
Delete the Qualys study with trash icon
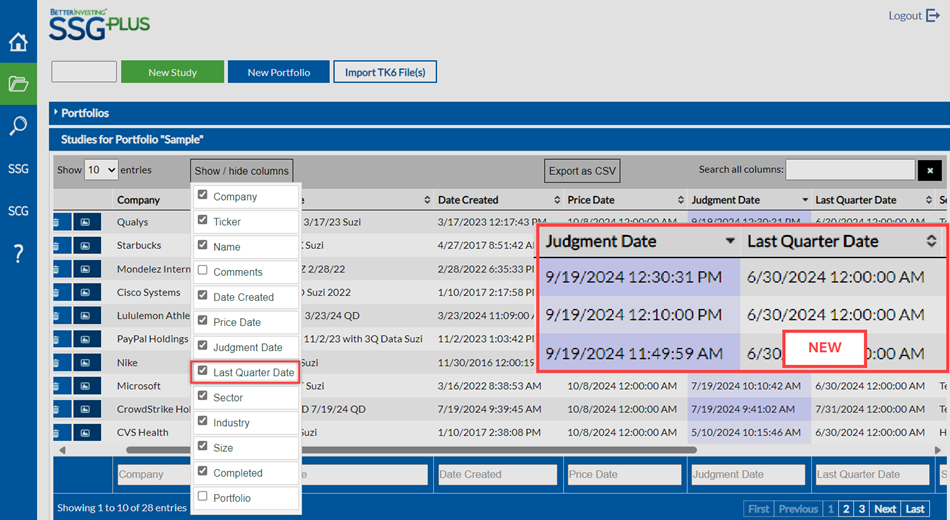tap(62, 222)
